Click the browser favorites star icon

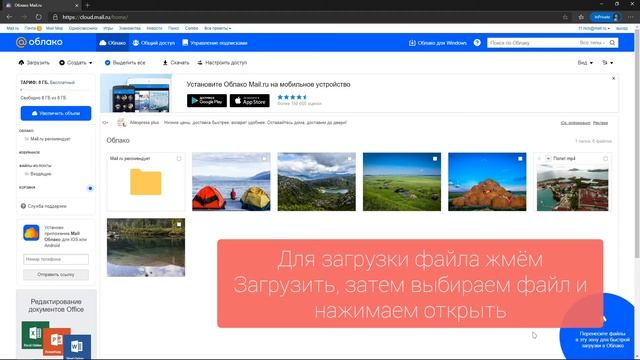click(581, 17)
